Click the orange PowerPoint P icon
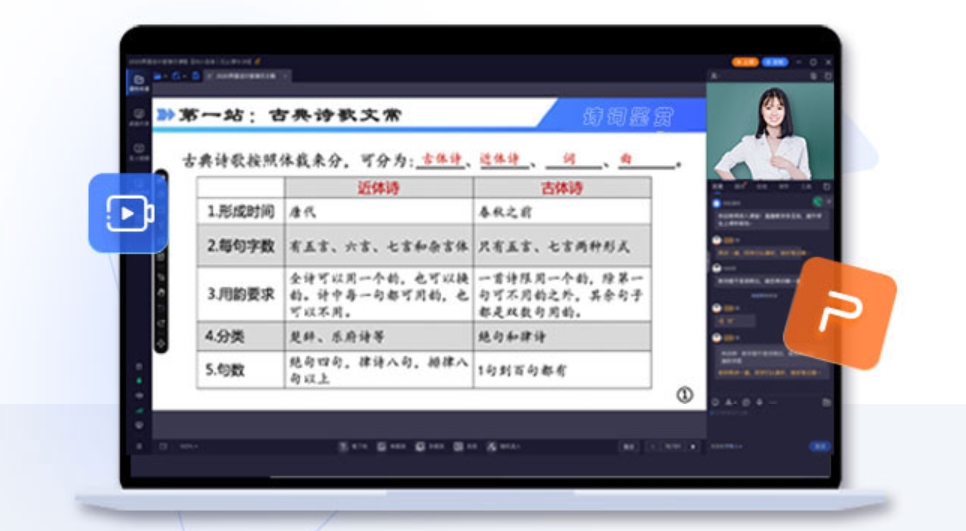966x531 pixels. [840, 313]
